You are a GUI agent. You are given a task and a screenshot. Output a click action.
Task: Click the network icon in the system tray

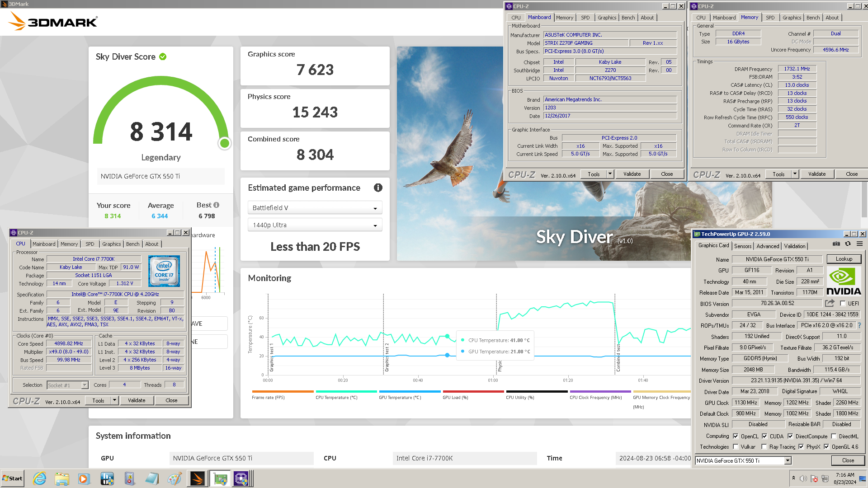pos(825,479)
